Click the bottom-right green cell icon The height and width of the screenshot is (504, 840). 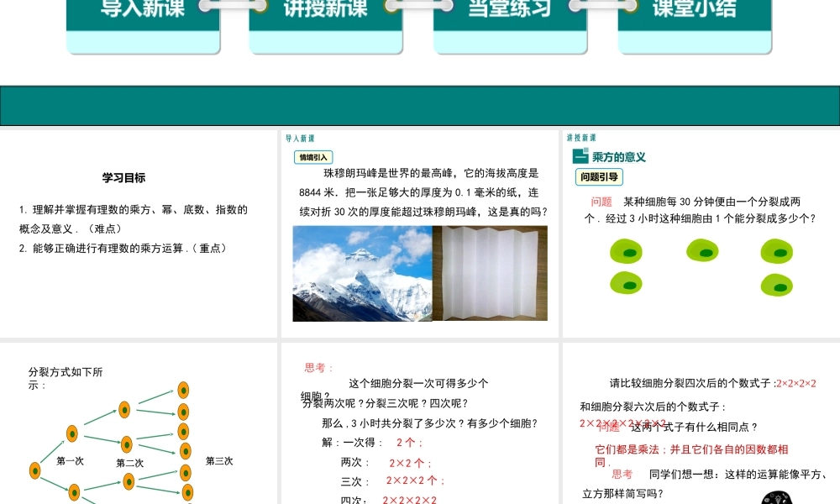777,285
